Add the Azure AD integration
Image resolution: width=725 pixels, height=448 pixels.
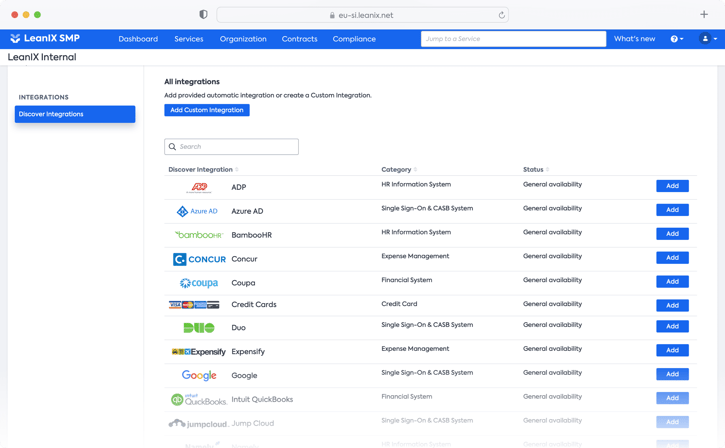point(672,210)
